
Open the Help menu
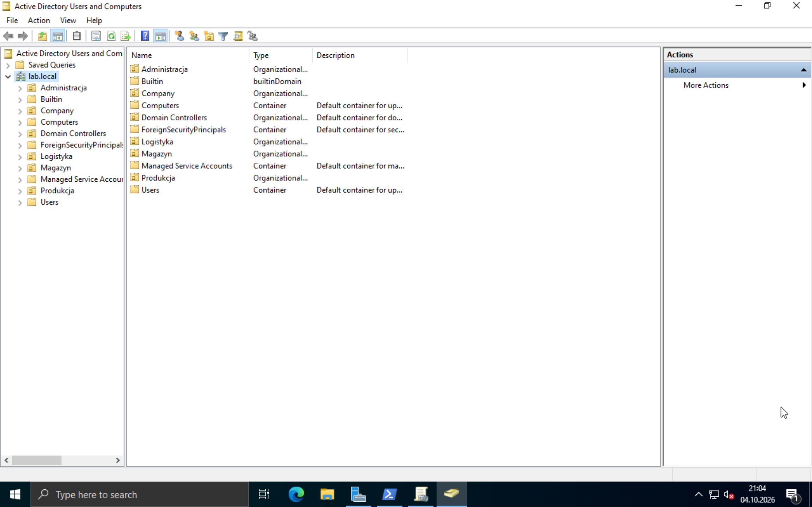click(94, 20)
